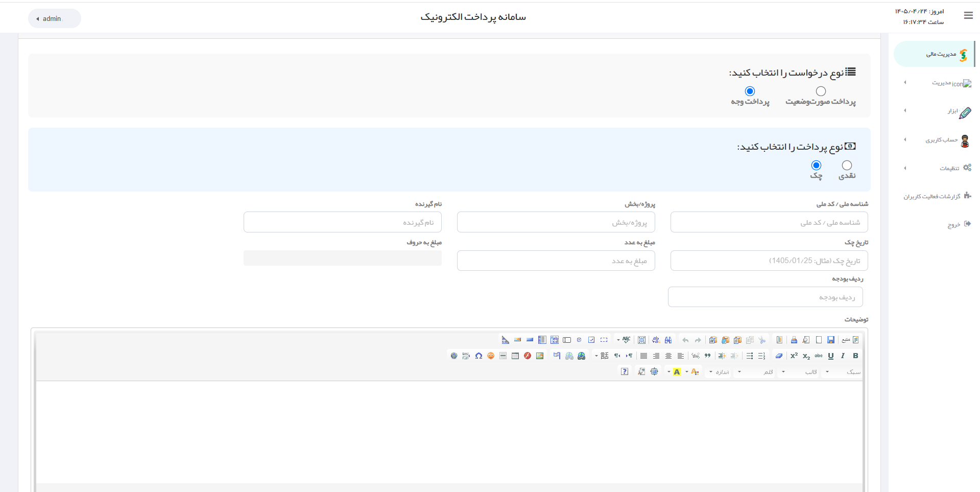Click the Blockquote icon
The width and height of the screenshot is (980, 492).
click(708, 356)
